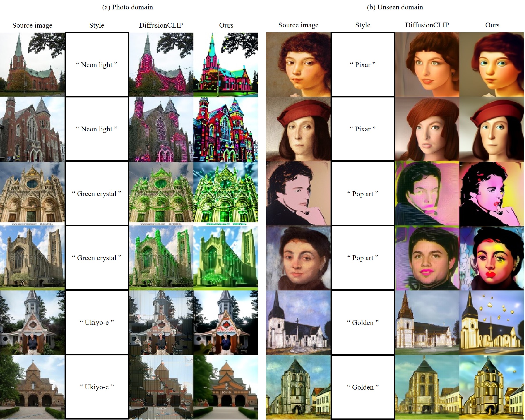Open source painting of green-roof church
525x420 pixels.
298,387
